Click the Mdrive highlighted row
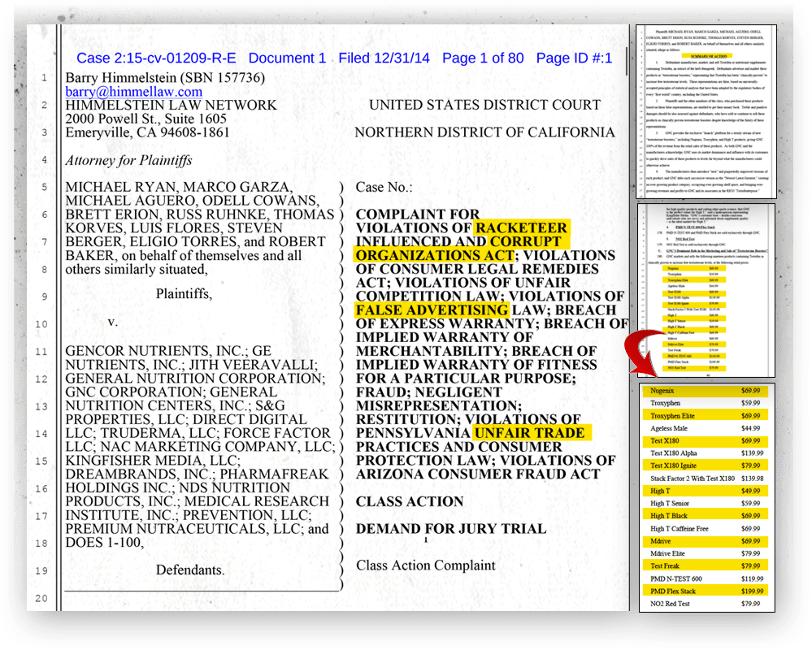The width and height of the screenshot is (812, 650). pyautogui.click(x=706, y=541)
